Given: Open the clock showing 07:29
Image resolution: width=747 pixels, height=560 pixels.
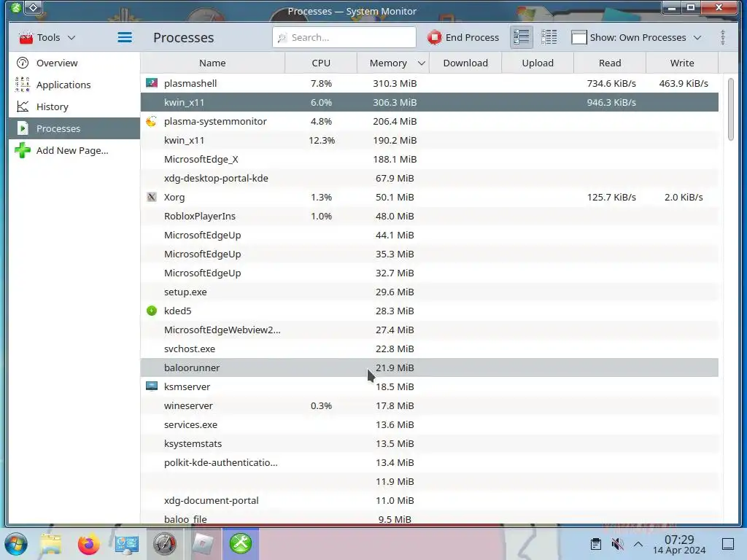Looking at the screenshot, I should pos(679,544).
